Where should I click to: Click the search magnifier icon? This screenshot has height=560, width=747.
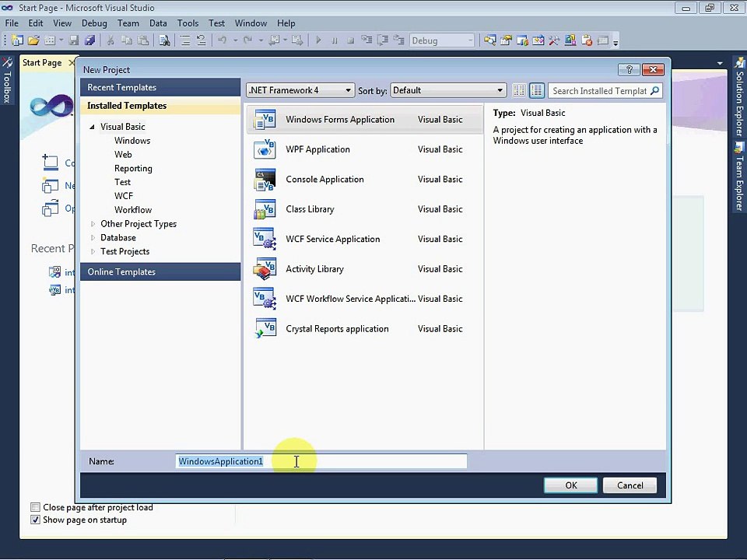(x=655, y=90)
